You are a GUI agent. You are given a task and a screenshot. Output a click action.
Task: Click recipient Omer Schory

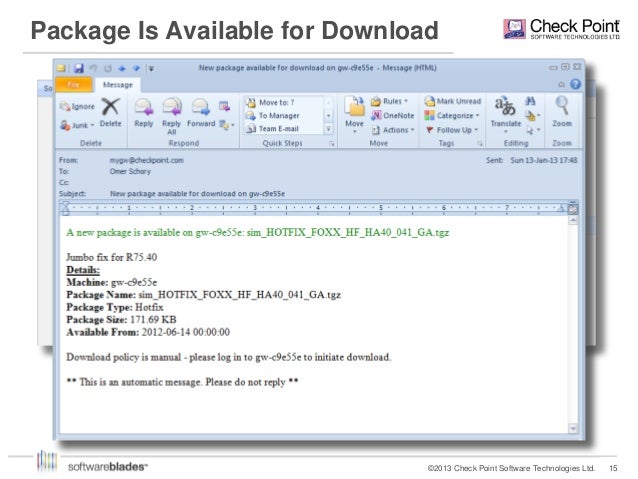(x=130, y=171)
